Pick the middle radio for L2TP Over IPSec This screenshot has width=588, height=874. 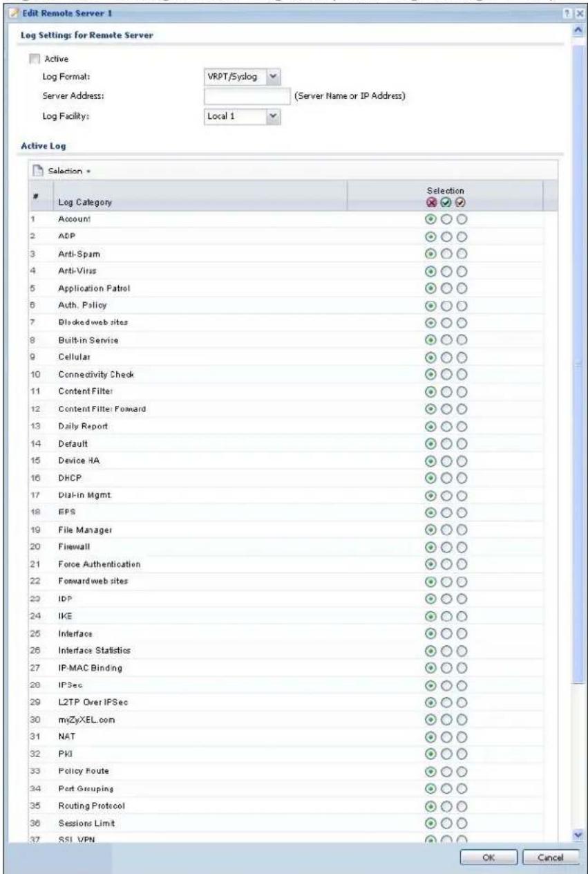(448, 703)
